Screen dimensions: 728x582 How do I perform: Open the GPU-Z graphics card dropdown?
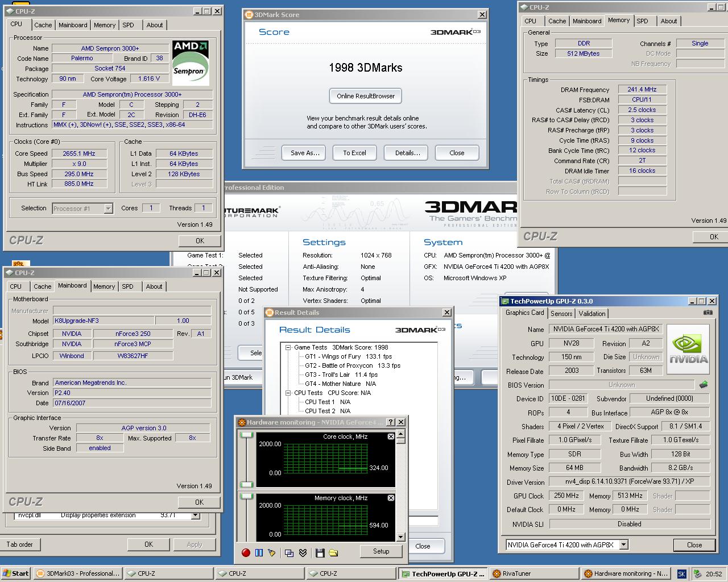point(623,544)
